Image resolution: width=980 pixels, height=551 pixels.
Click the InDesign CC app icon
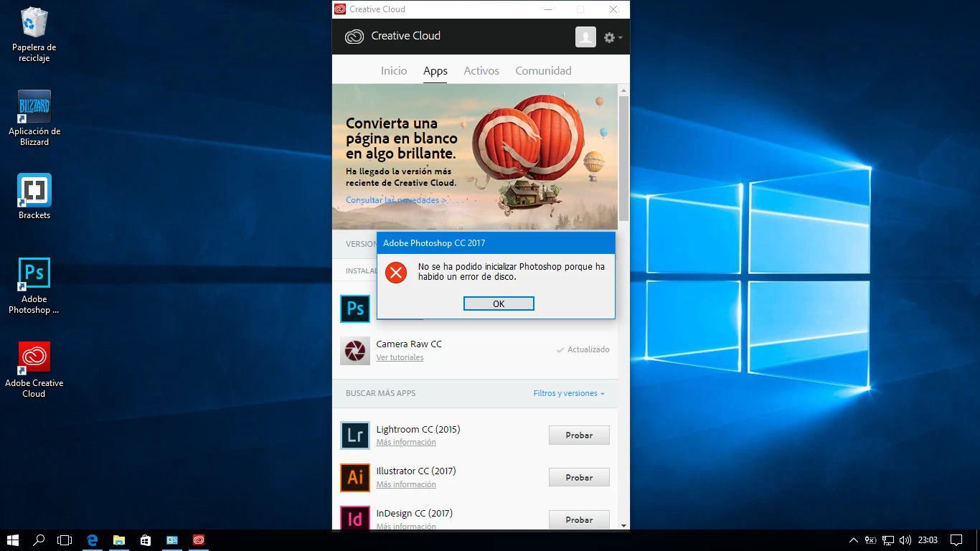click(x=355, y=518)
